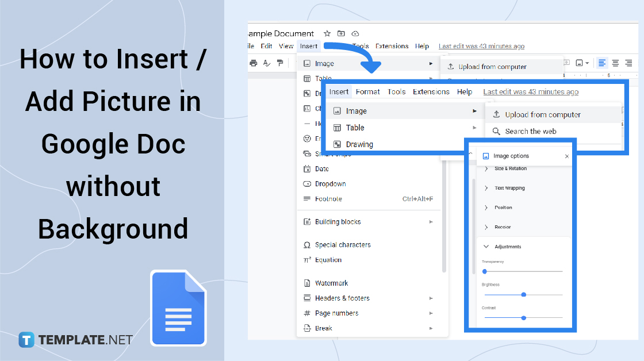This screenshot has width=644, height=361.
Task: Click the Drawing icon in the enlarged menu
Action: [337, 144]
